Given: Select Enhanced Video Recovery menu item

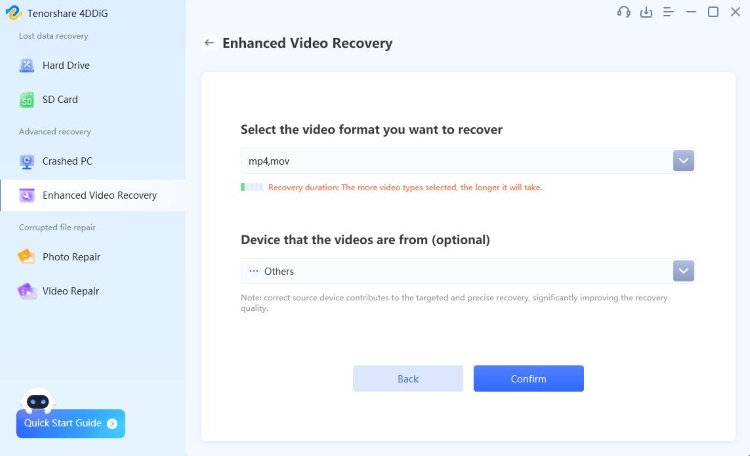Looking at the screenshot, I should coord(93,195).
